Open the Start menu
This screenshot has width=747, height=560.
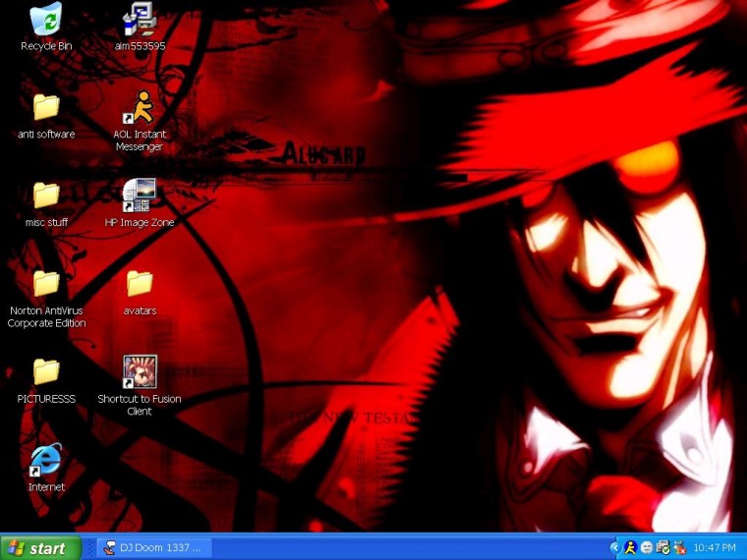[x=41, y=548]
